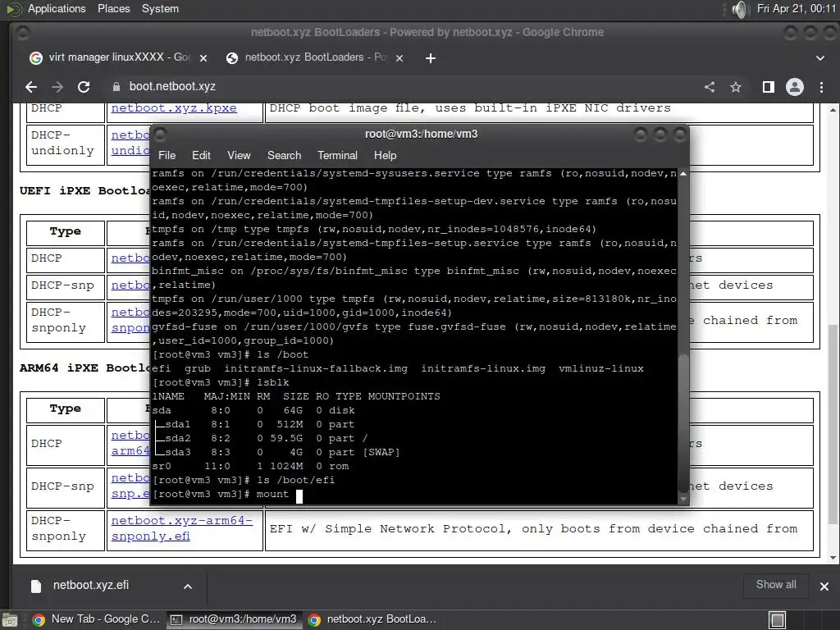This screenshot has width=840, height=630.
Task: Go back in Chrome history
Action: pyautogui.click(x=31, y=87)
